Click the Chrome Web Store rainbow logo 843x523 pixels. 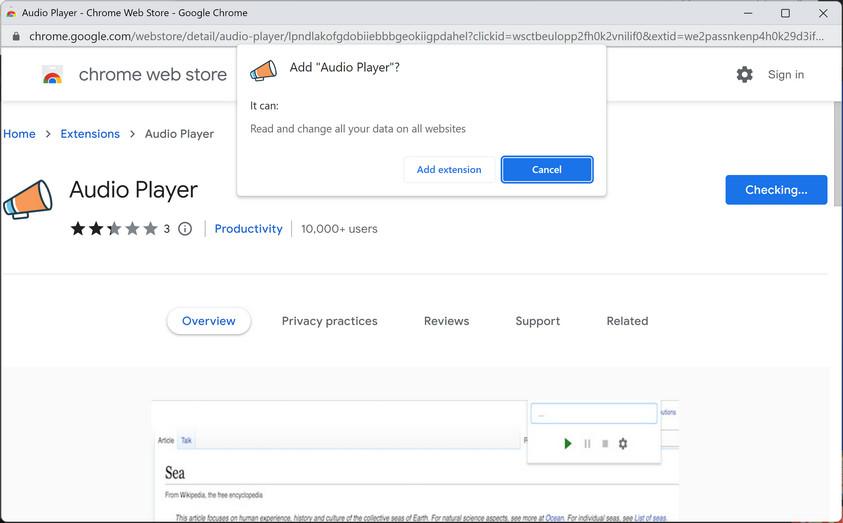point(53,75)
